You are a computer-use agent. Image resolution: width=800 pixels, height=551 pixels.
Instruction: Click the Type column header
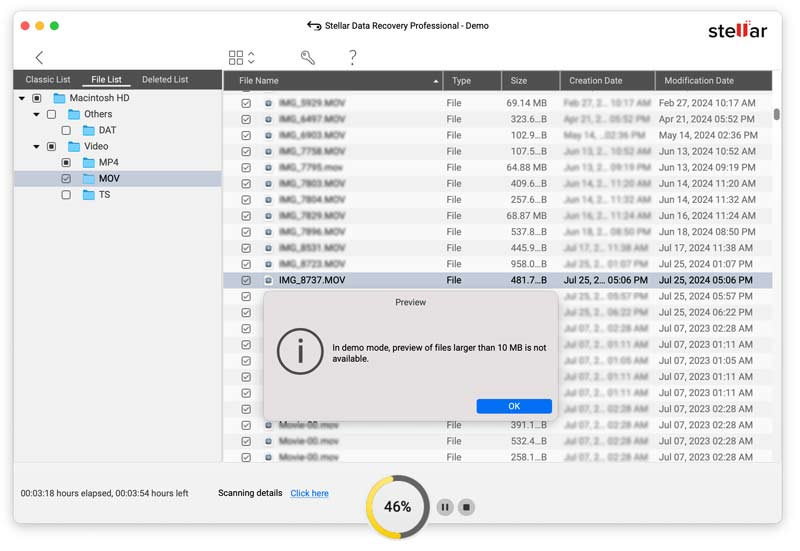pyautogui.click(x=472, y=81)
